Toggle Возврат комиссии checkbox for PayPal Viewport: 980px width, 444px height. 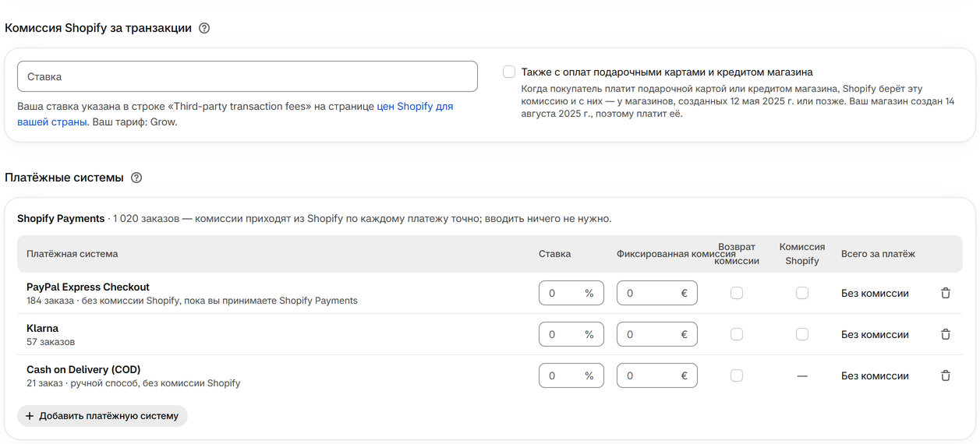point(737,293)
